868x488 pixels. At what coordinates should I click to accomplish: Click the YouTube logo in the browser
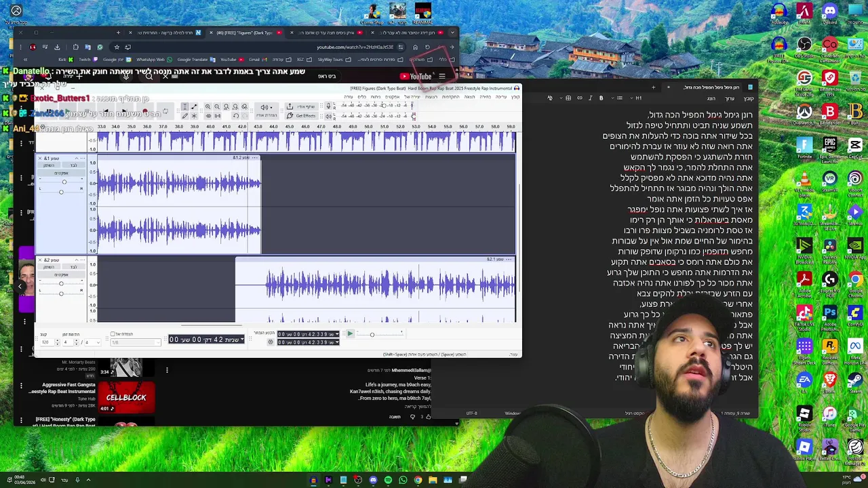414,77
